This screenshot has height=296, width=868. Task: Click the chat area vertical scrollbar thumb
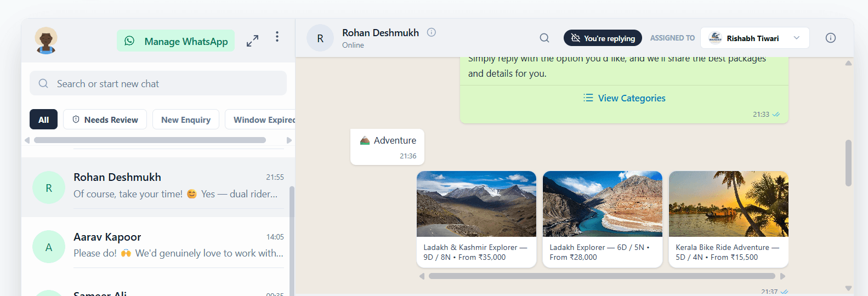pyautogui.click(x=848, y=163)
